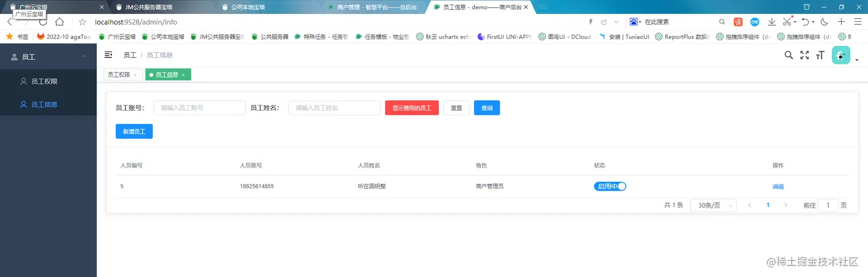Open the browser skin shirt icon
The height and width of the screenshot is (277, 868).
click(x=806, y=7)
